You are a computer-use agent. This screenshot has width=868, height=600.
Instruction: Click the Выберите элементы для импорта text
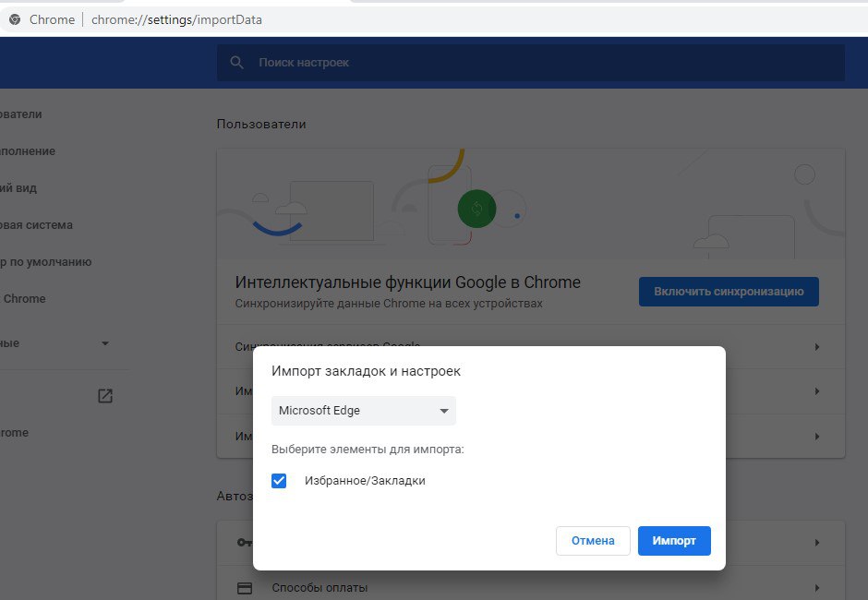click(x=368, y=450)
